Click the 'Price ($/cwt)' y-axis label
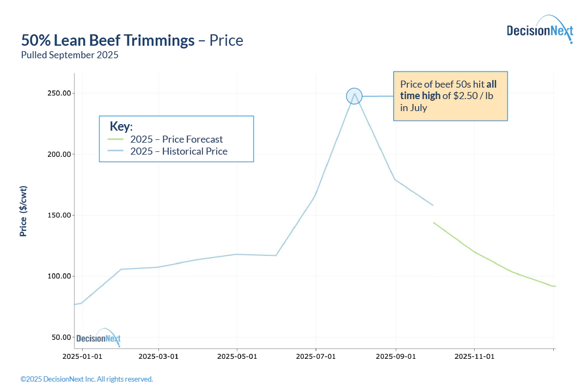Viewport: 588px width, 392px height. click(23, 211)
